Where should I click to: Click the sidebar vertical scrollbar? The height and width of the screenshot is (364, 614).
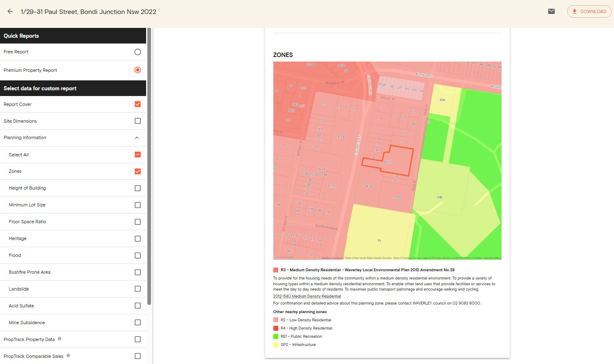tap(149, 166)
